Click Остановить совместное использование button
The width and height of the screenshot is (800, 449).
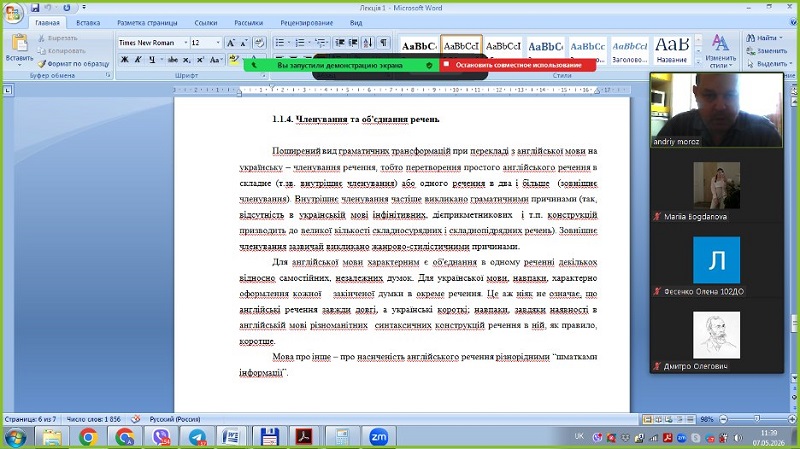click(x=518, y=65)
